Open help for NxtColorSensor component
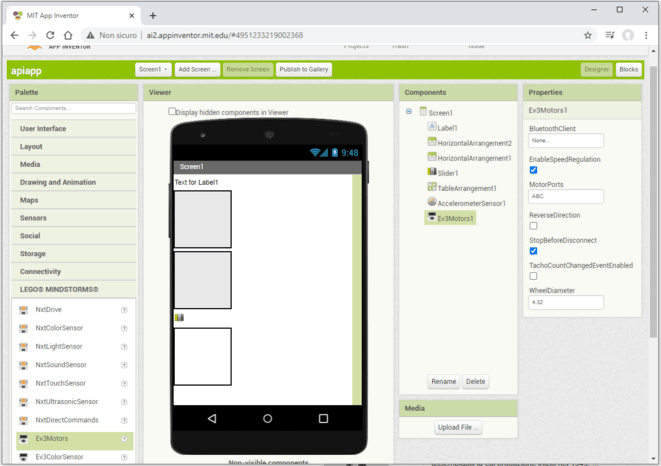This screenshot has width=661, height=466. (124, 328)
